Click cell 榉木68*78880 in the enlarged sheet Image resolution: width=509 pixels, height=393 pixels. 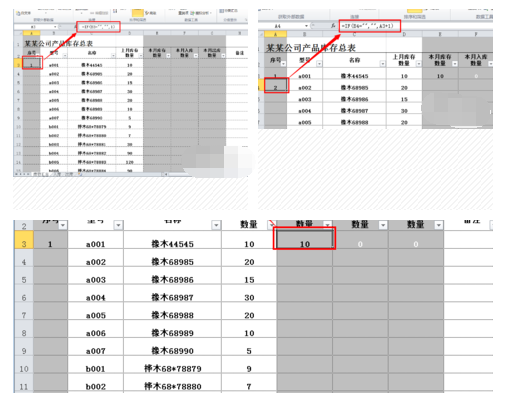click(x=172, y=382)
